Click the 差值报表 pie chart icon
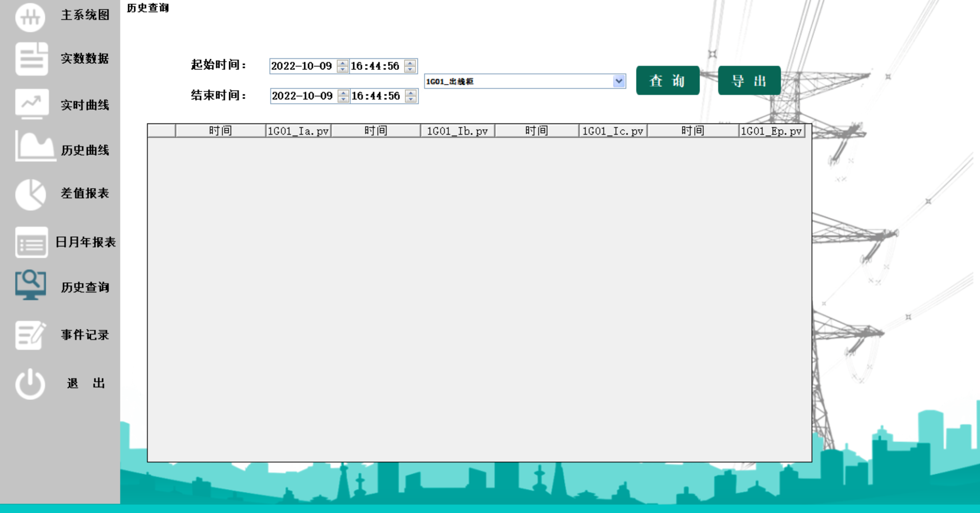This screenshot has height=513, width=980. pyautogui.click(x=30, y=194)
